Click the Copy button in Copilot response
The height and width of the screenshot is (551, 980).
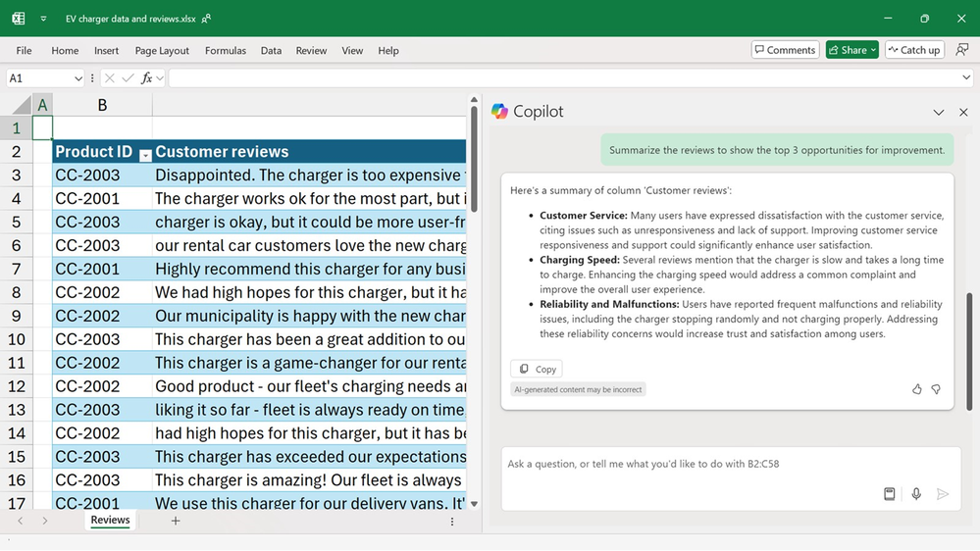[x=537, y=369]
